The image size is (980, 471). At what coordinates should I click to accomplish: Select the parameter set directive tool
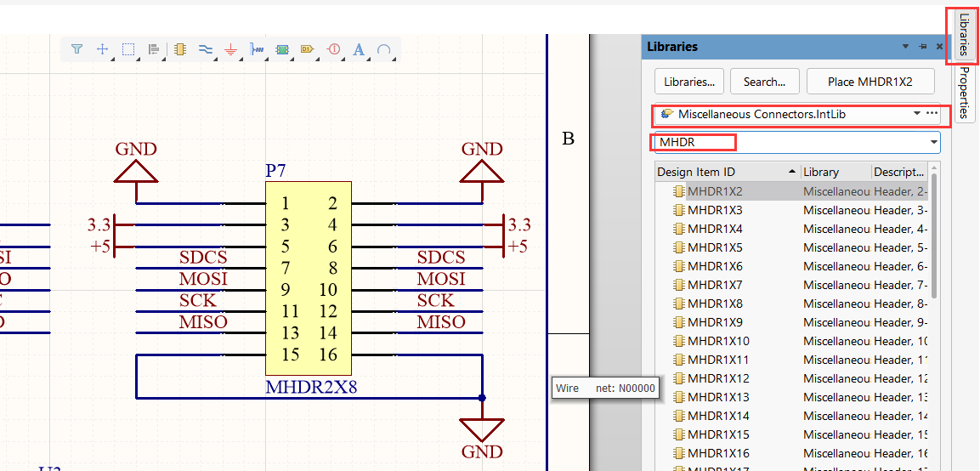333,48
